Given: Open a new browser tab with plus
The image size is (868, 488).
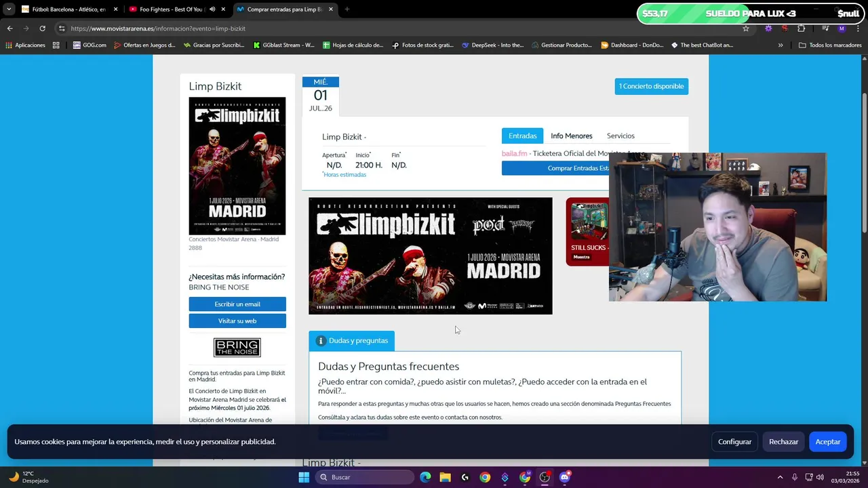Looking at the screenshot, I should [x=347, y=9].
